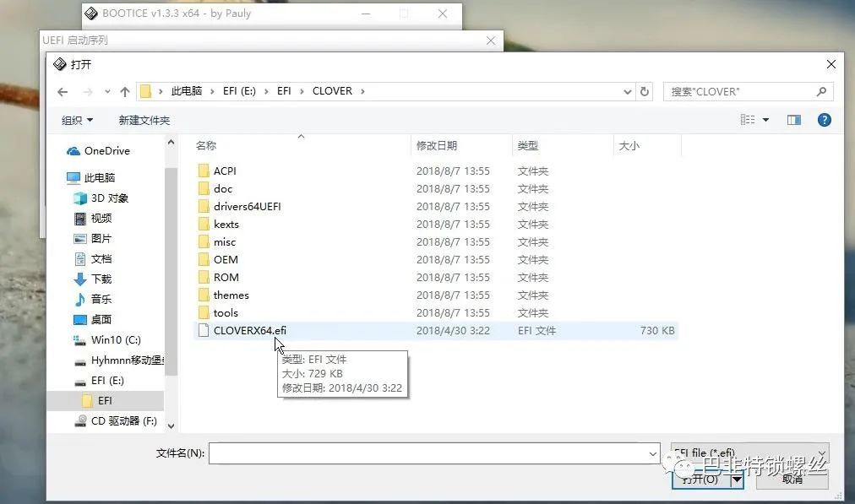Viewport: 855px width, 504px height.
Task: Select EFI (E:) in address breadcrumb
Action: 239,91
